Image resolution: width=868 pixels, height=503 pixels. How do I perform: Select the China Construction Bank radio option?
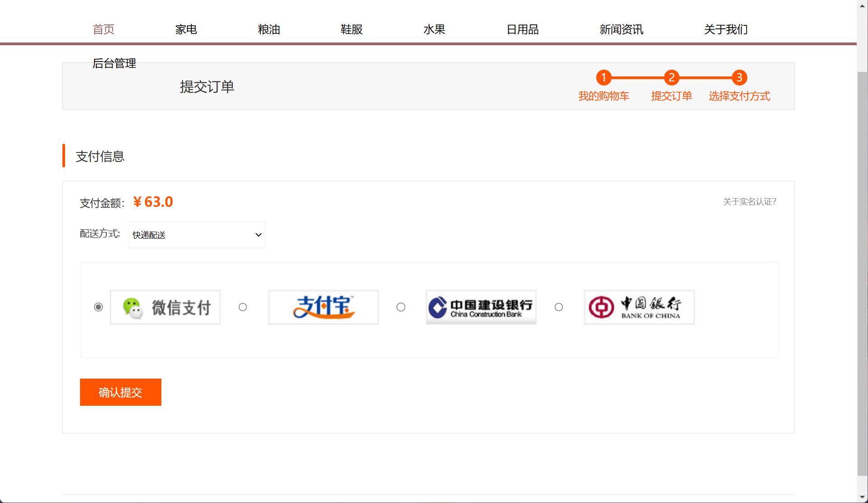click(401, 307)
